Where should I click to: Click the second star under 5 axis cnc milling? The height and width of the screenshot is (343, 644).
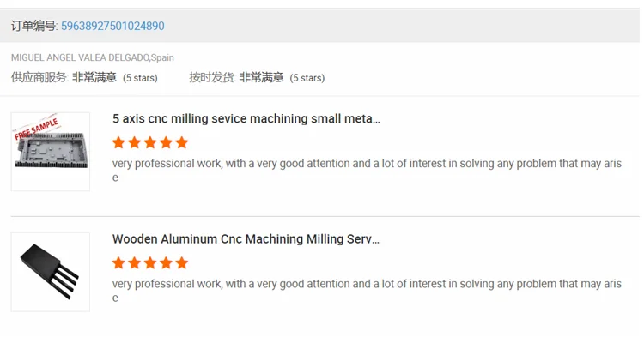click(x=135, y=142)
